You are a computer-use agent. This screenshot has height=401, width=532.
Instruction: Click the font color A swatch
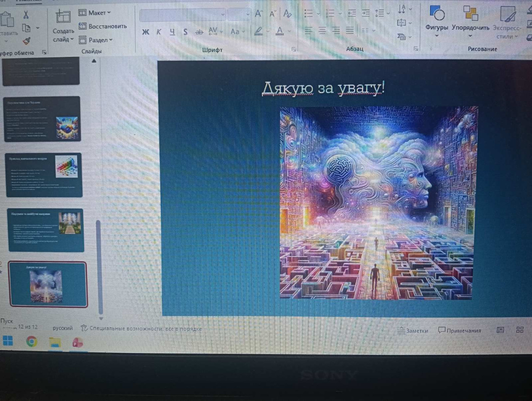(280, 32)
